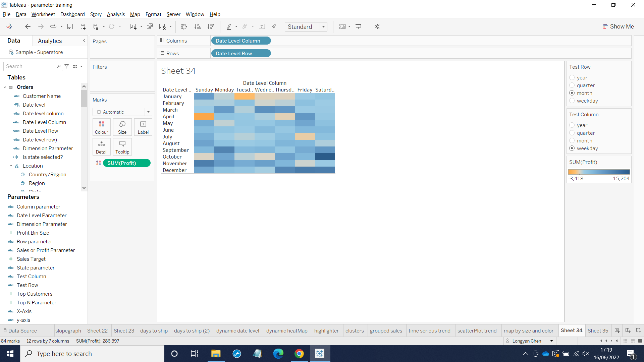
Task: Click the Swap Rows and Columns icon
Action: point(184,27)
